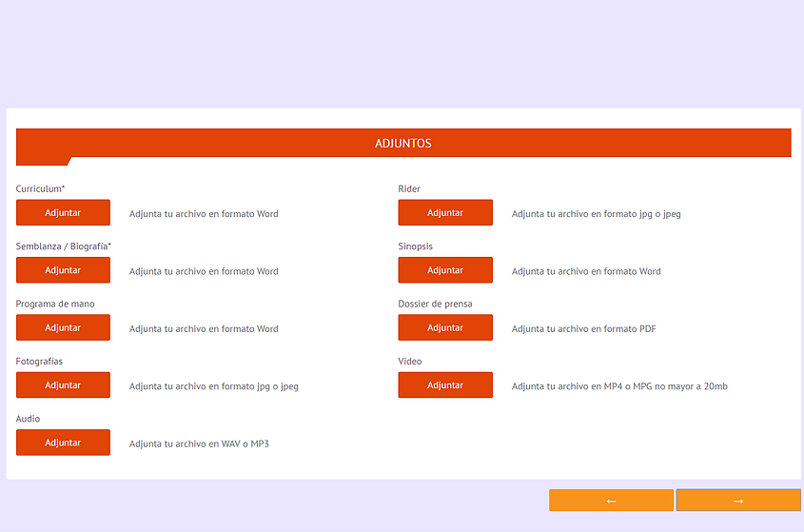The width and height of the screenshot is (804, 532).
Task: Click the Rider label
Action: tap(409, 188)
